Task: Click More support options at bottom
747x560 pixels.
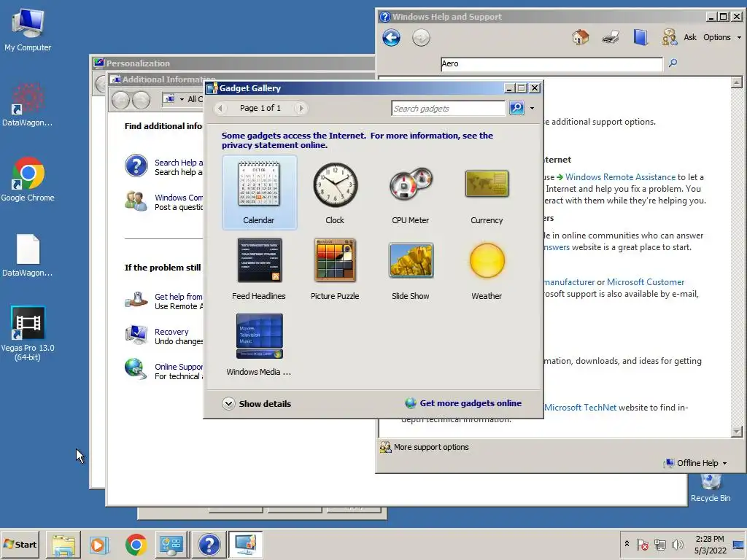Action: 425,447
